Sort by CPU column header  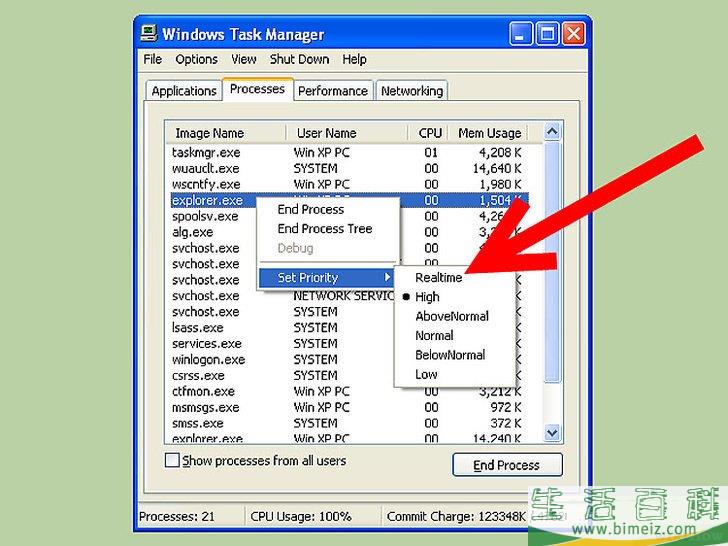[x=428, y=133]
